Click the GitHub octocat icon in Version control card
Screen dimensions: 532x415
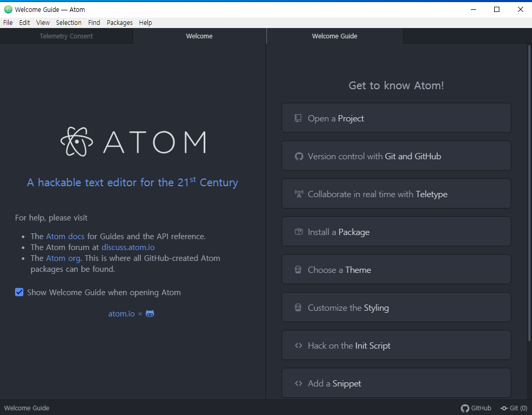[x=299, y=156]
